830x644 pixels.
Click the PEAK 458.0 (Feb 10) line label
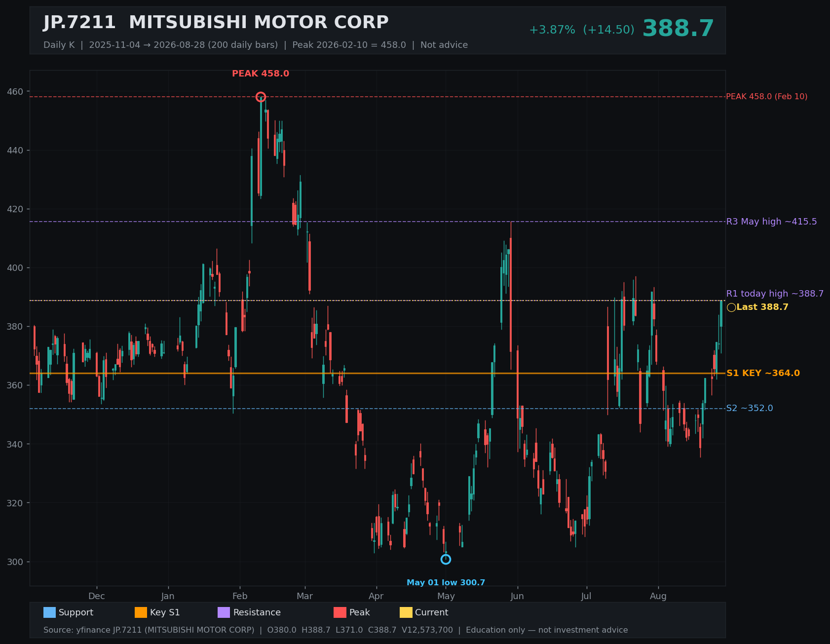(767, 97)
